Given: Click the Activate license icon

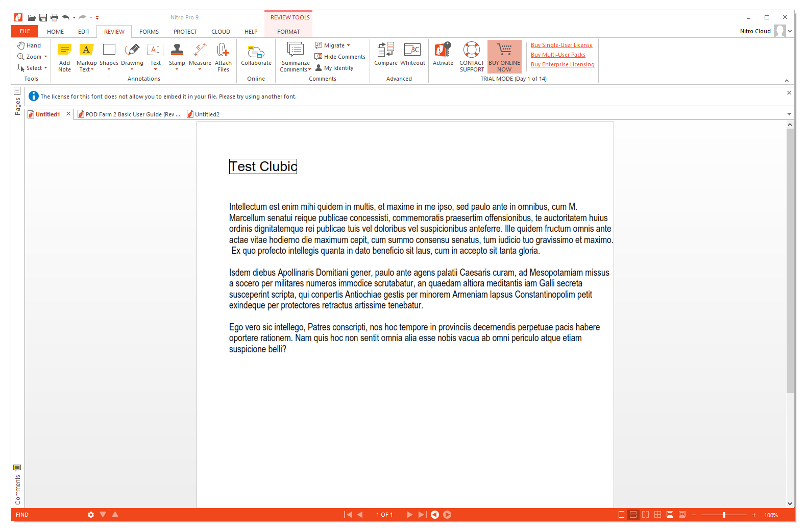Looking at the screenshot, I should coord(443,50).
